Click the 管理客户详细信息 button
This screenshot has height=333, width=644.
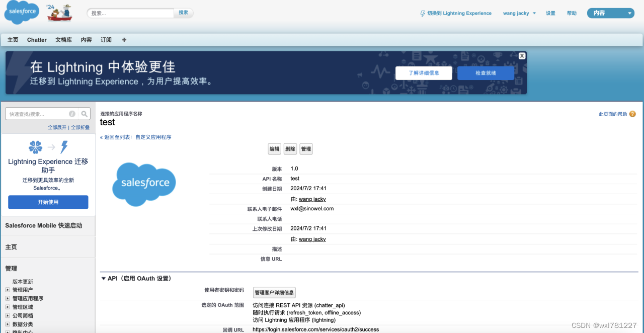click(x=274, y=292)
